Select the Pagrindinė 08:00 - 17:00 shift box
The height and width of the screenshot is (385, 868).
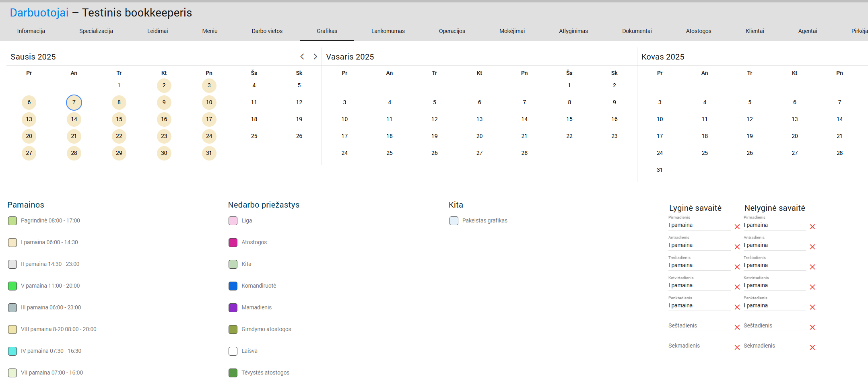coord(12,221)
